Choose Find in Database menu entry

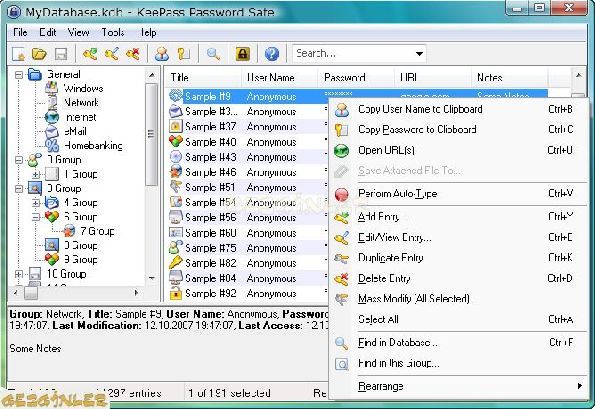click(x=458, y=343)
